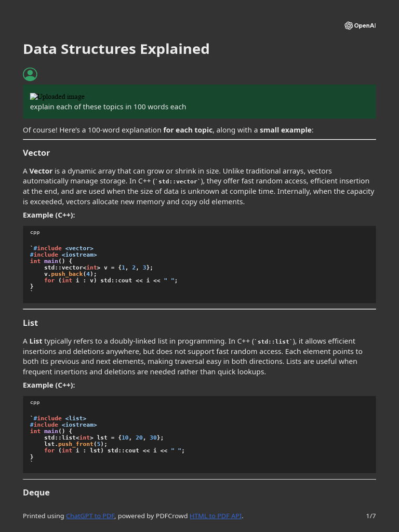Click the Deque section heading

point(36,493)
